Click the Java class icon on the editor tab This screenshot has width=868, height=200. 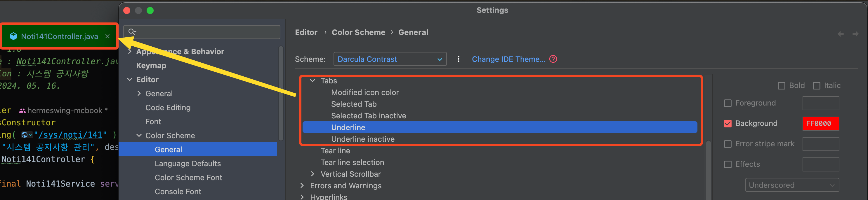(x=13, y=36)
